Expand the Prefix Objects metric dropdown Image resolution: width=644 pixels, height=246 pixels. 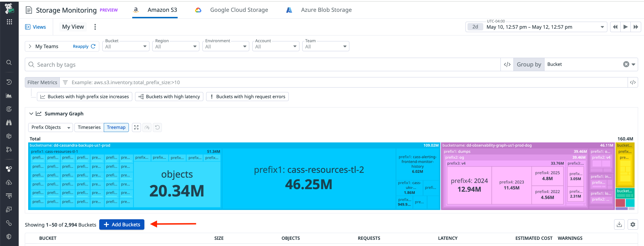click(50, 128)
